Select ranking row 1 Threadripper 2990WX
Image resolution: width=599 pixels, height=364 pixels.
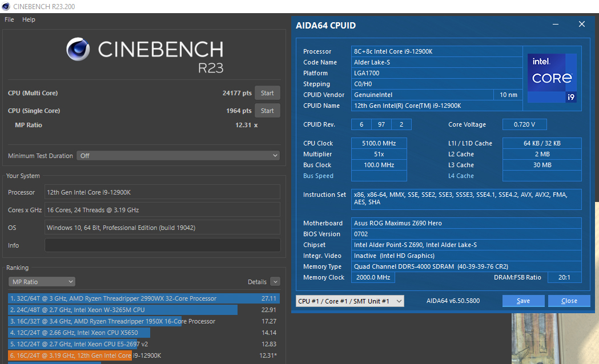tap(144, 298)
